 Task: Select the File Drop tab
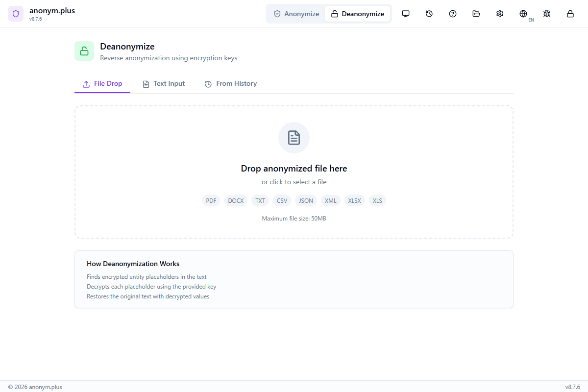tap(102, 83)
